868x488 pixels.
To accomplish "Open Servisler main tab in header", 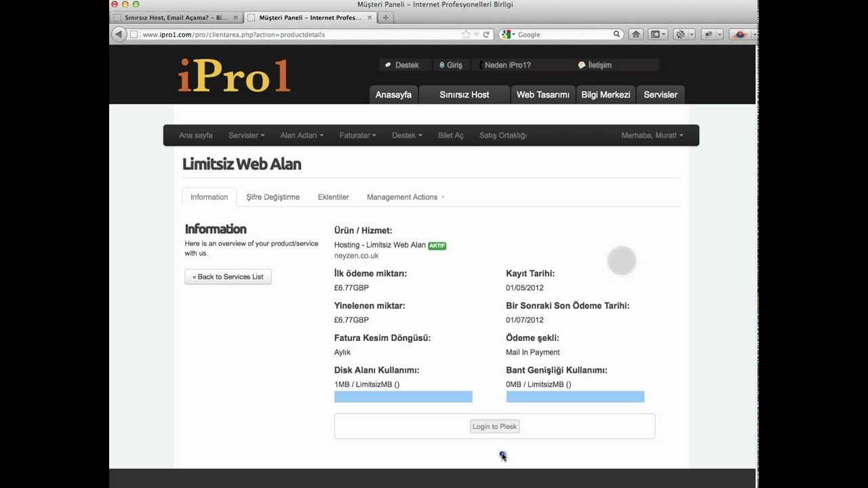I will [660, 95].
